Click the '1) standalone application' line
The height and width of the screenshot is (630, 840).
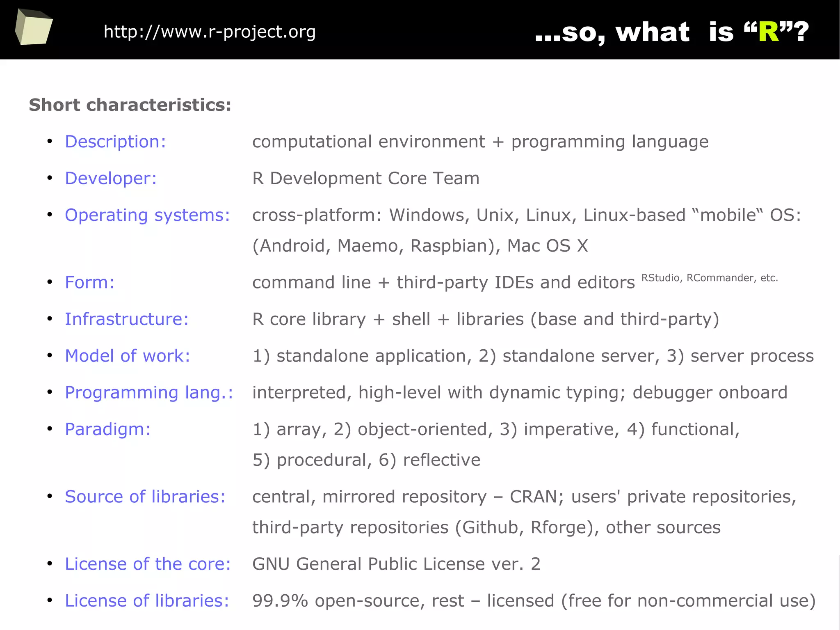(x=533, y=356)
